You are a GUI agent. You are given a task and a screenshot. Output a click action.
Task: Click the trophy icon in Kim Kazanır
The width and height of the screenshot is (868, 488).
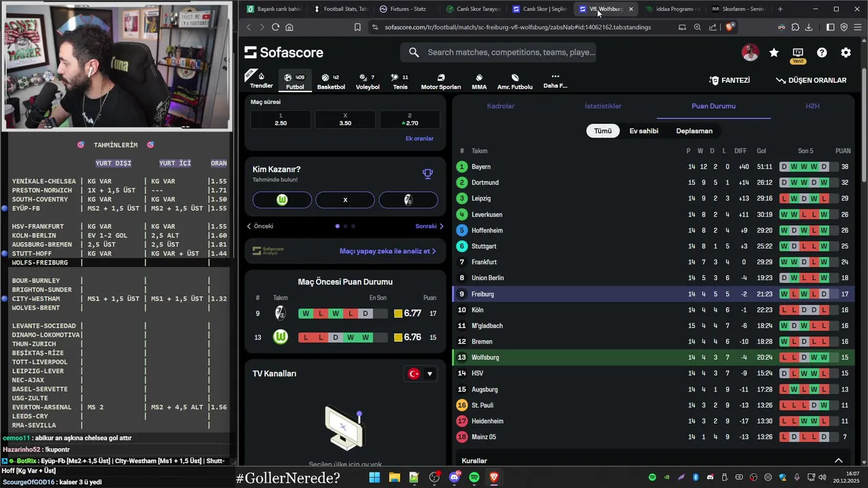(x=427, y=174)
